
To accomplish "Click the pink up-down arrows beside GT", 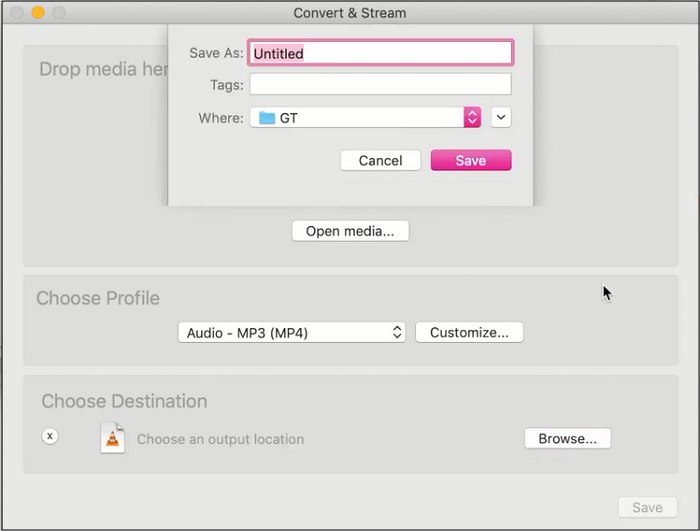I will tap(472, 118).
